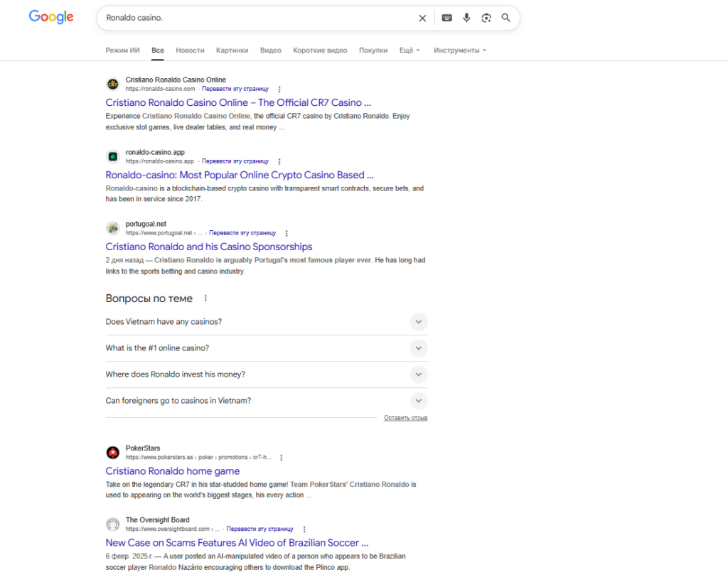Click the CR7 favicon of ronaldo-casino.com
The image size is (728, 577).
pos(113,84)
